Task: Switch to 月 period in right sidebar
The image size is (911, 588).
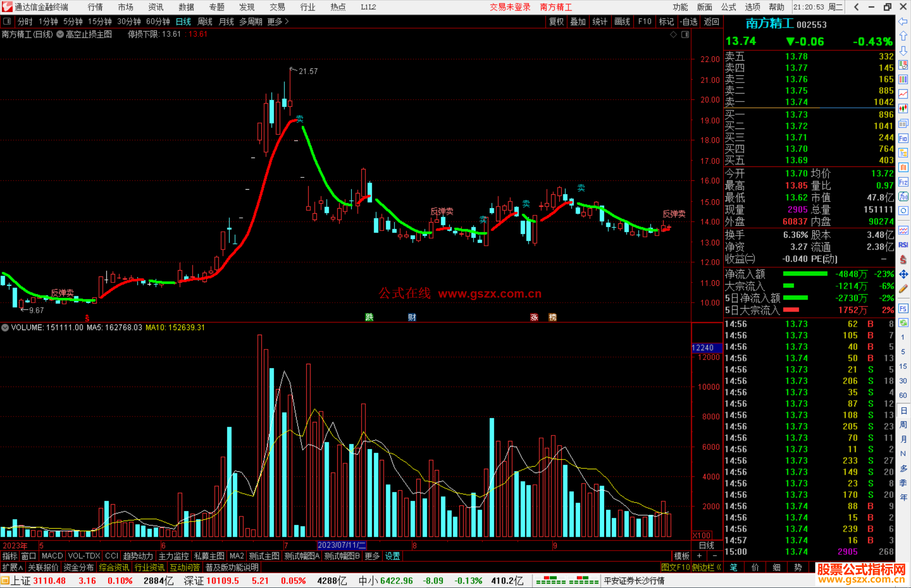Action: [903, 439]
